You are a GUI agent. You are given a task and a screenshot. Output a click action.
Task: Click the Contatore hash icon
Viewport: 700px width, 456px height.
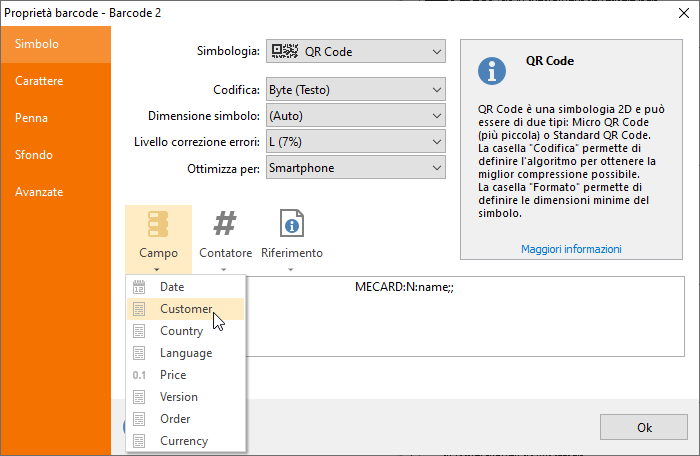point(225,224)
